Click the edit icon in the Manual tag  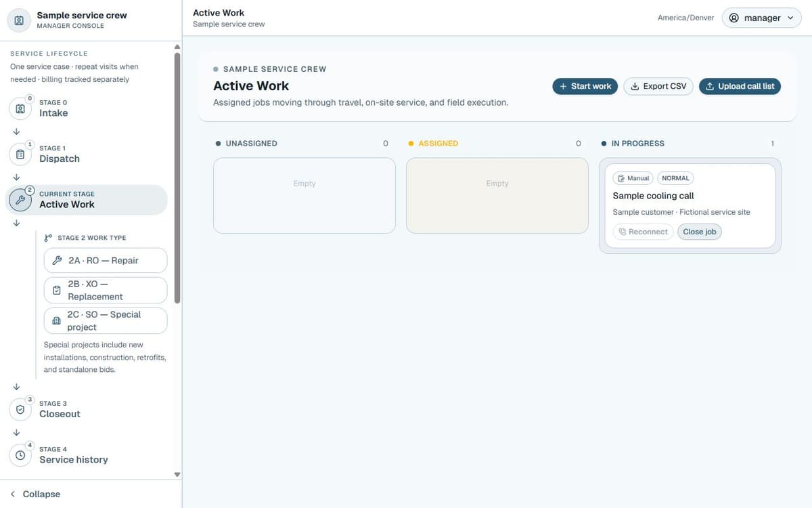pyautogui.click(x=621, y=178)
